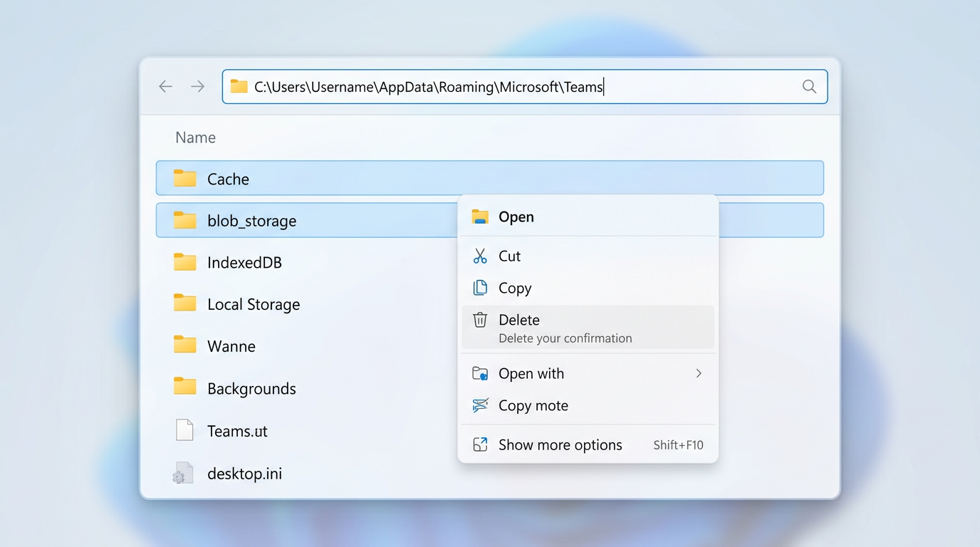The height and width of the screenshot is (547, 980).
Task: Expand the Open with submenu arrow
Action: point(699,373)
